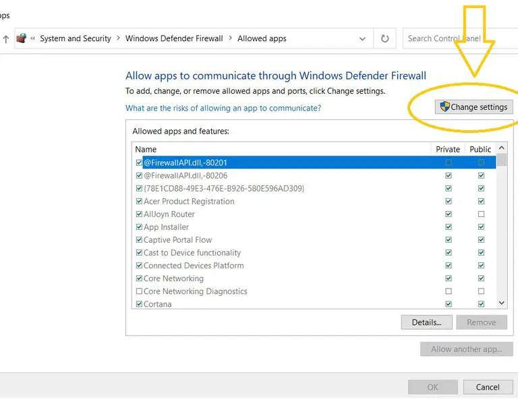The image size is (518, 420).
Task: Toggle App Installer enabled checkbox
Action: click(139, 227)
